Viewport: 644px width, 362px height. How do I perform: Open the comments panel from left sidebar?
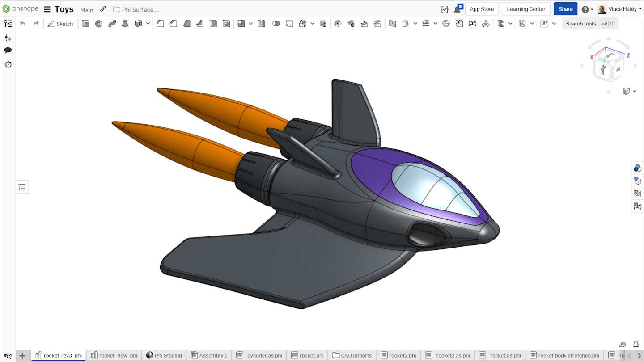8,50
